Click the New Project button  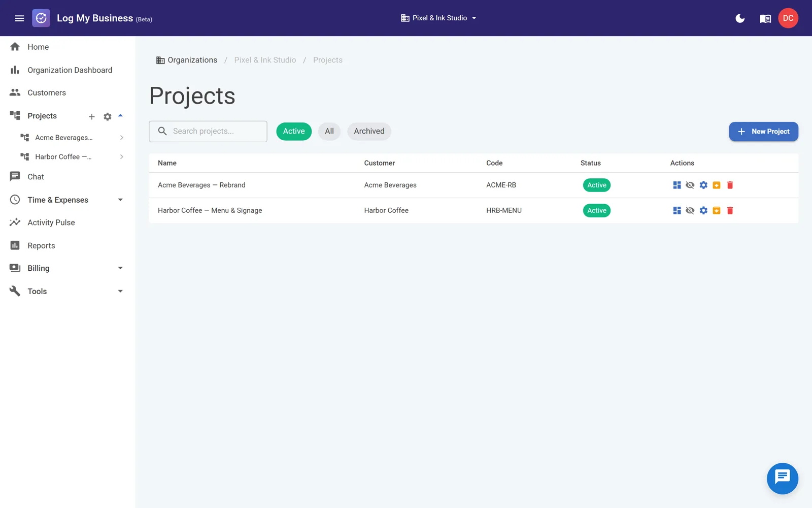[x=763, y=132]
